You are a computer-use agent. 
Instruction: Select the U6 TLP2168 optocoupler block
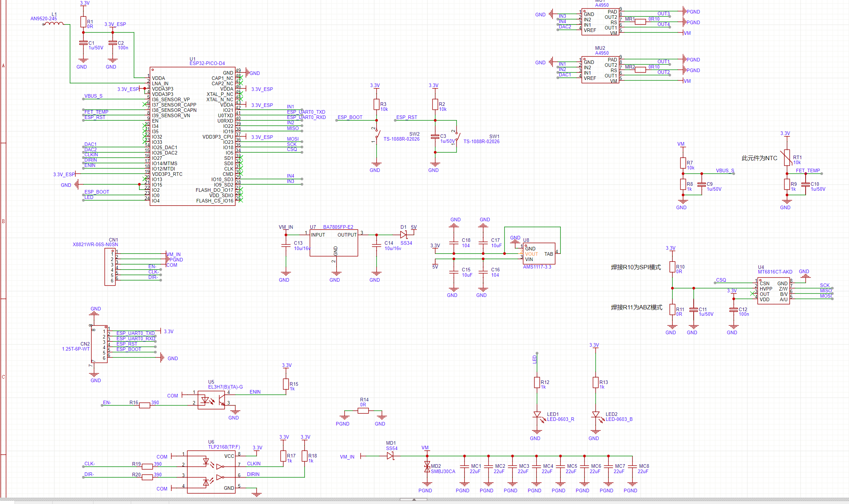point(211,472)
